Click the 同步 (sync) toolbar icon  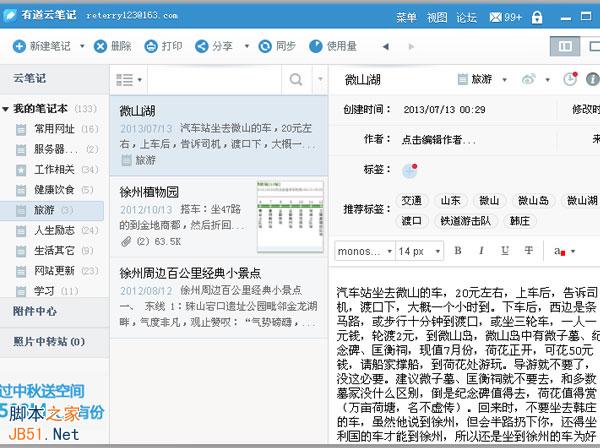click(x=265, y=46)
